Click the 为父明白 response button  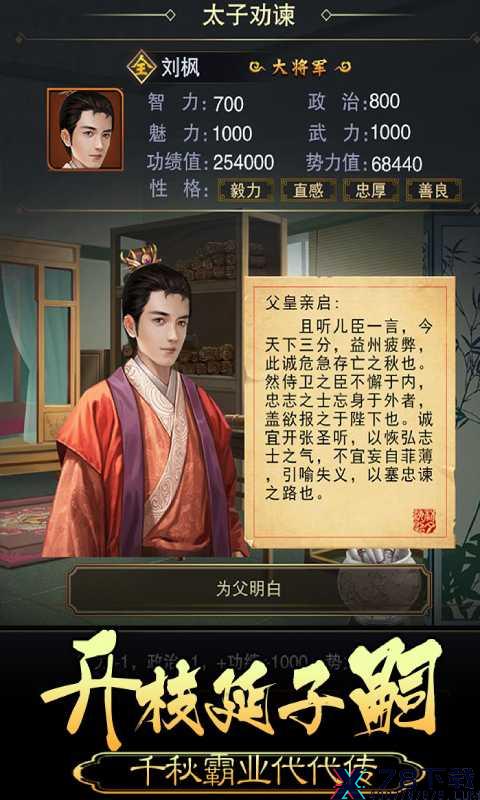(x=249, y=589)
